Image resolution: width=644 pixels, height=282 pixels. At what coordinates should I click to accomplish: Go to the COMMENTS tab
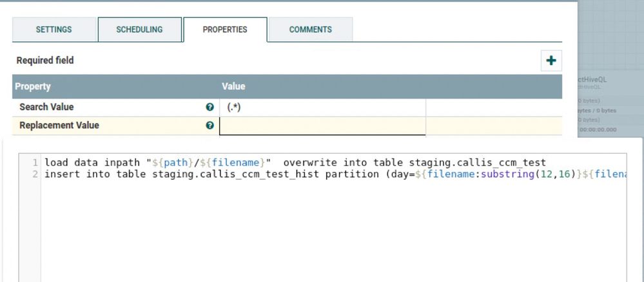[x=310, y=30]
